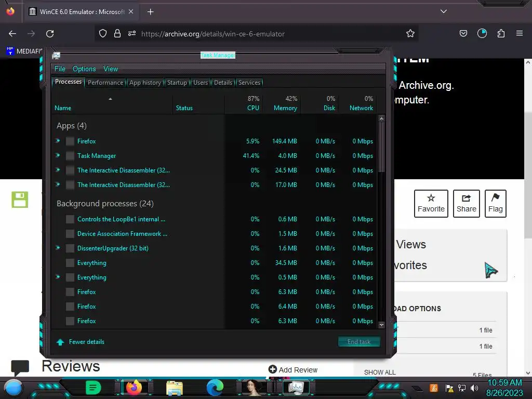Click the volume speaker tray icon
This screenshot has width=532, height=399.
[474, 388]
